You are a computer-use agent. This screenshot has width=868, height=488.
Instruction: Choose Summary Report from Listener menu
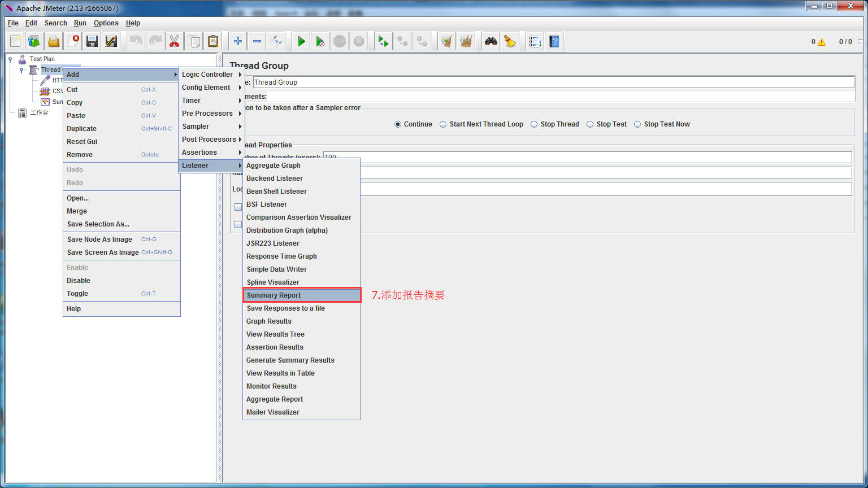coord(302,295)
